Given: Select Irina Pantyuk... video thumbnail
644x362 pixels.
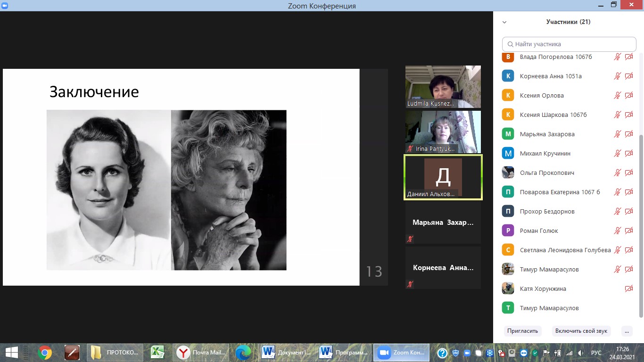Looking at the screenshot, I should [x=443, y=132].
